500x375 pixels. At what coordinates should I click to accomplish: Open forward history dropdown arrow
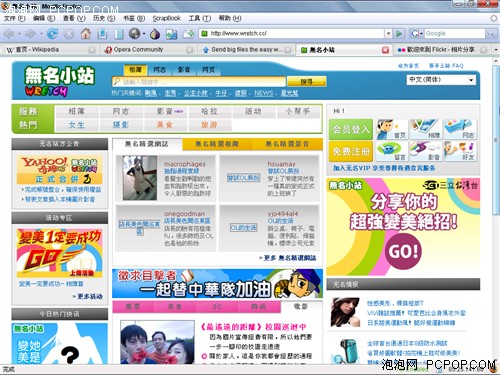tap(40, 34)
